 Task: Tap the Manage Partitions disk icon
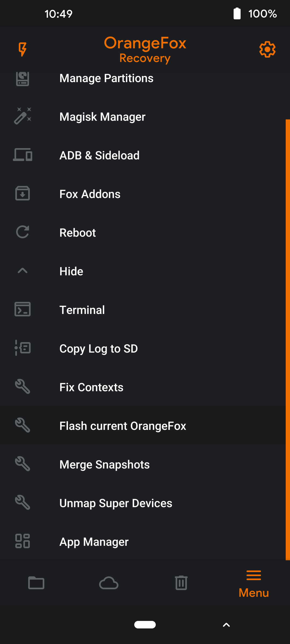coord(23,79)
